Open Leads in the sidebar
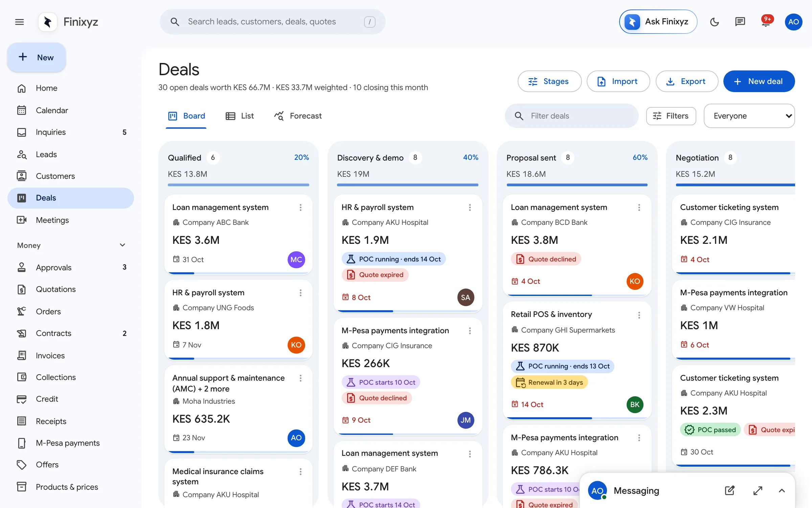Image resolution: width=812 pixels, height=508 pixels. coord(70,154)
